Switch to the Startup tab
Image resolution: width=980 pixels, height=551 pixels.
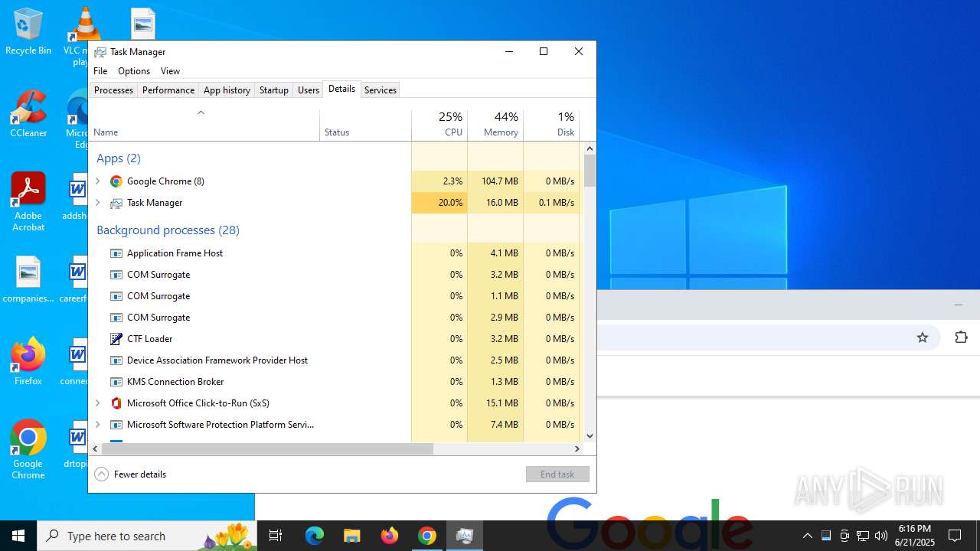click(x=273, y=90)
